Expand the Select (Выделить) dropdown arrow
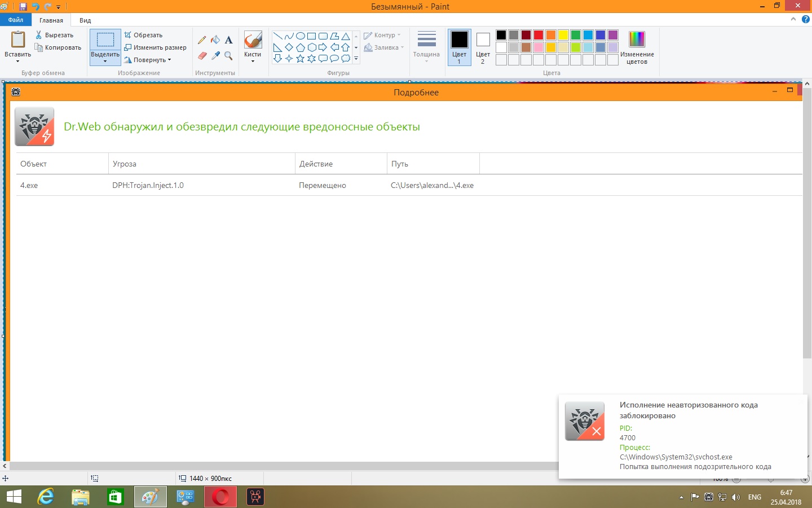 (105, 61)
